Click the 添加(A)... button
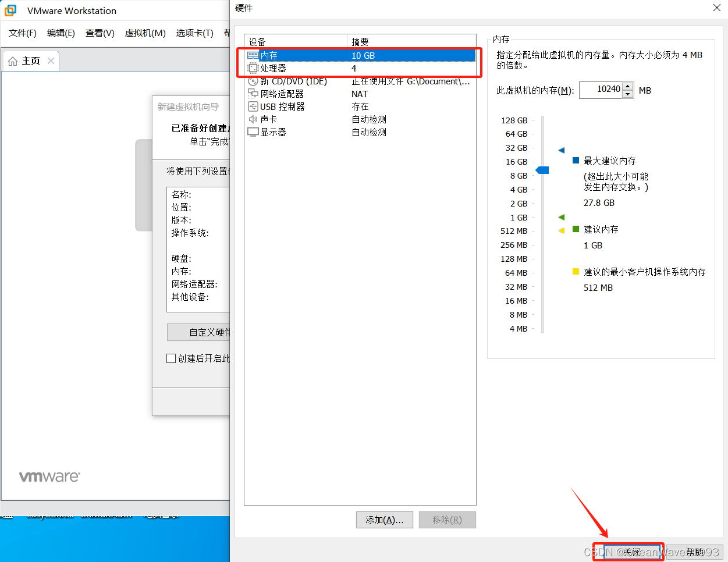 (x=385, y=520)
